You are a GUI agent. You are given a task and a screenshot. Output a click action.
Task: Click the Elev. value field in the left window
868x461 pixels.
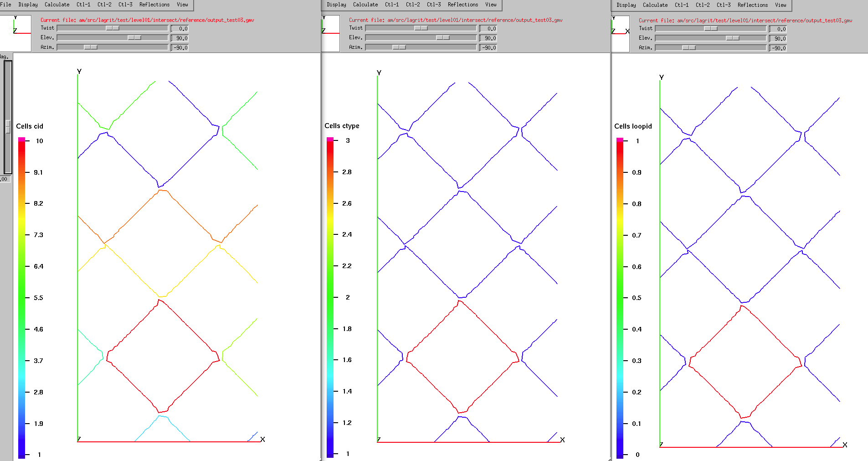[180, 38]
